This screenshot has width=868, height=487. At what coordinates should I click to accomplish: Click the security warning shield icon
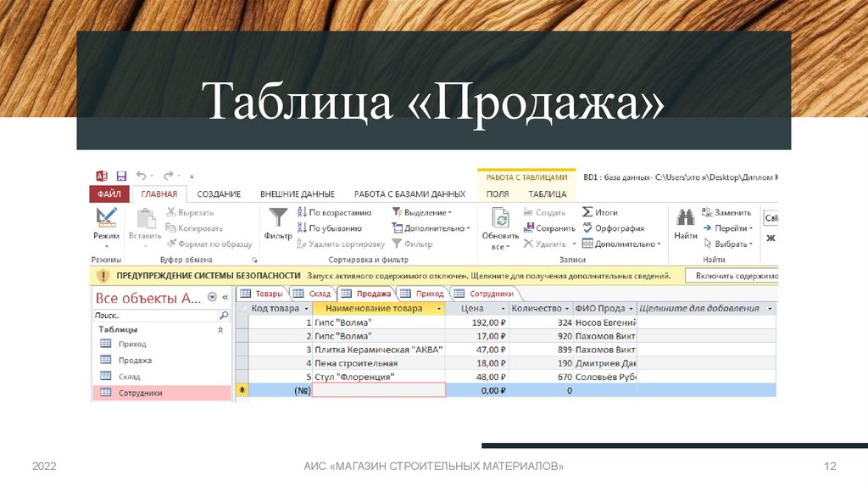tap(103, 276)
